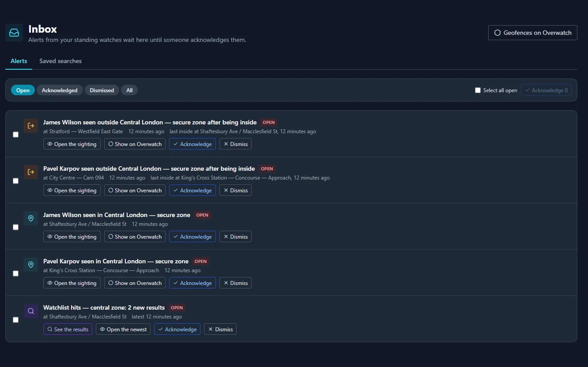Filter alerts by Acknowledged
The image size is (588, 367).
click(60, 90)
